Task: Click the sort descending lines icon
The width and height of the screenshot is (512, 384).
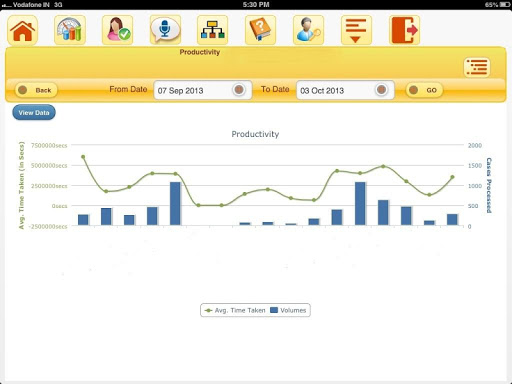Action: tap(356, 30)
